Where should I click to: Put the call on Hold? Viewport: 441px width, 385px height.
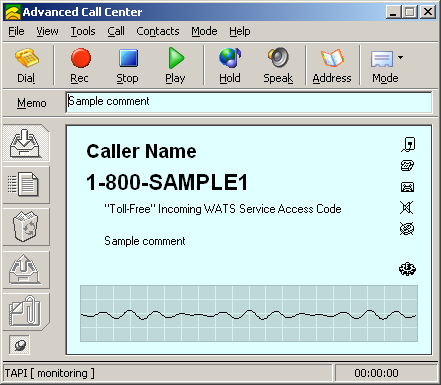pos(230,65)
